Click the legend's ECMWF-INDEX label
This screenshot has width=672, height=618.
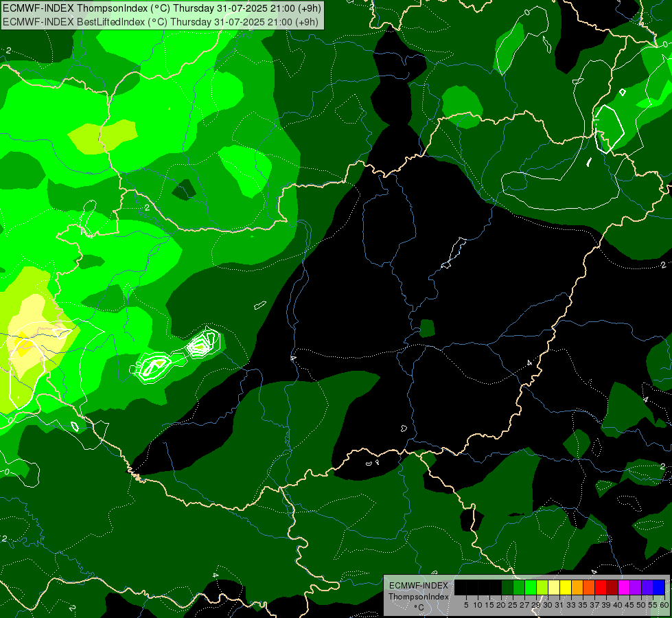(x=419, y=586)
